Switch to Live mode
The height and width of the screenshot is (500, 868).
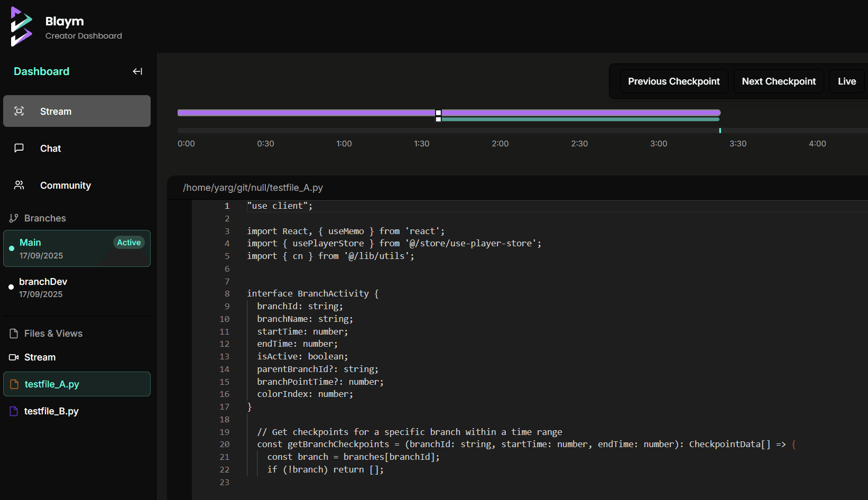(847, 81)
